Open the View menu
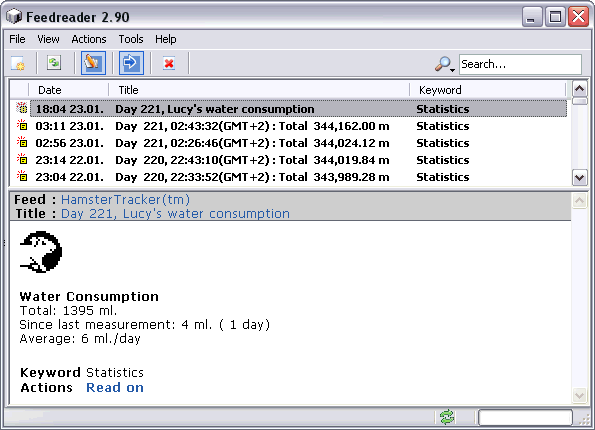The height and width of the screenshot is (430, 595). (48, 39)
